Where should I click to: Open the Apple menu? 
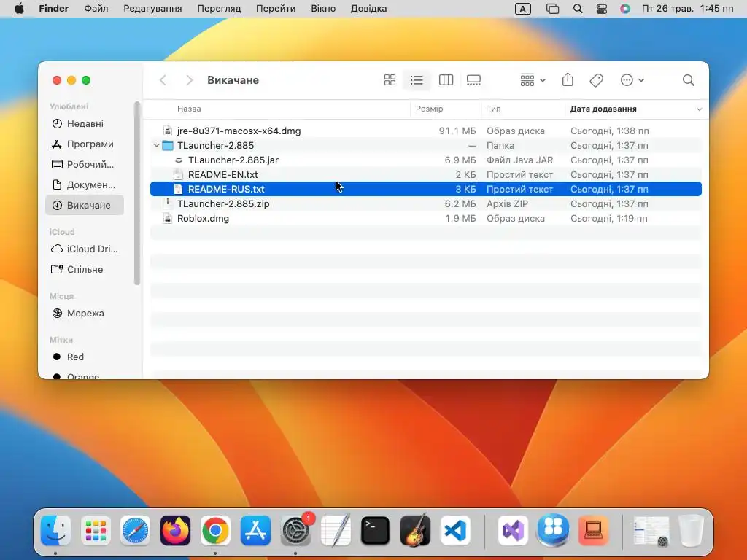19,9
